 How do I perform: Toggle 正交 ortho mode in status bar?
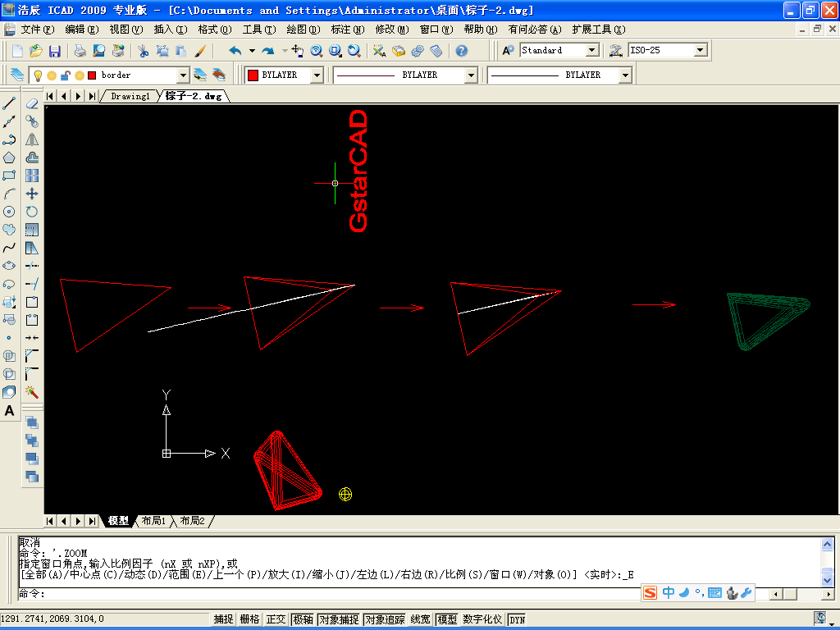pyautogui.click(x=276, y=619)
